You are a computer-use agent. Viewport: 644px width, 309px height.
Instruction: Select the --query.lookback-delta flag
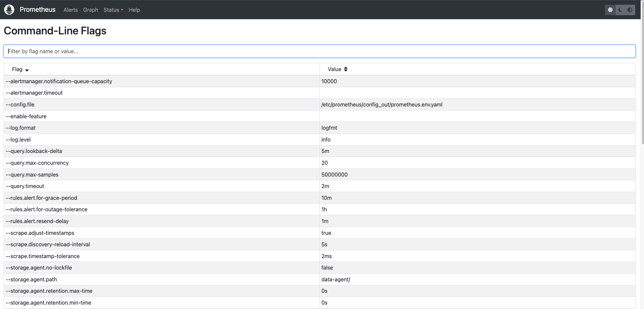pyautogui.click(x=34, y=151)
